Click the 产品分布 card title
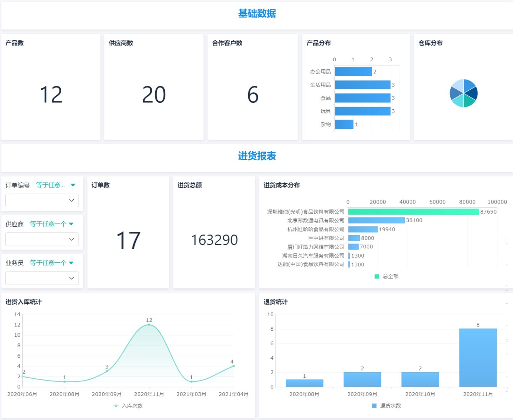Viewport: 513px width, 420px height. 318,43
